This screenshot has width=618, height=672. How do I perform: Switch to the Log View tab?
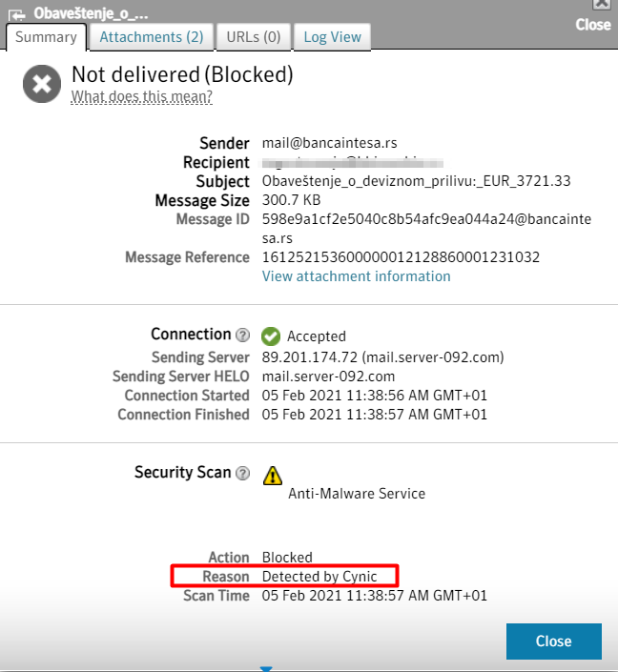tap(333, 37)
